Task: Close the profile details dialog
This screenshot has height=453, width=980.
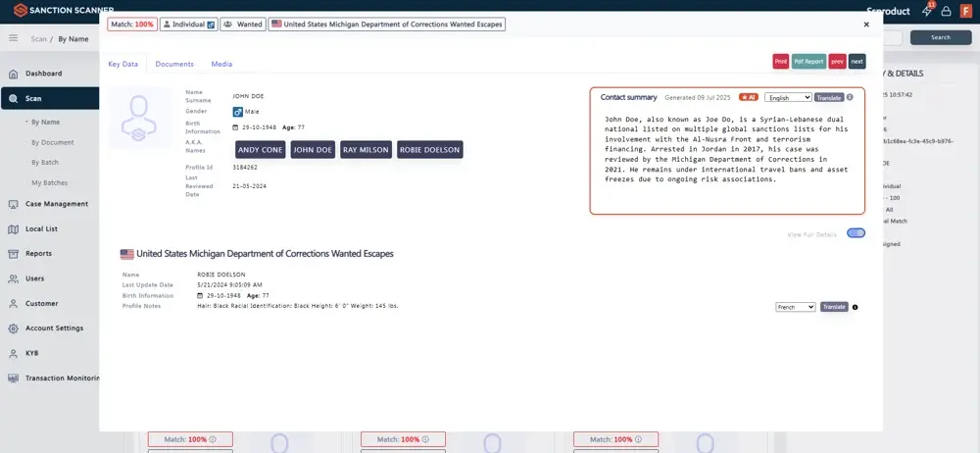Action: 865,24
